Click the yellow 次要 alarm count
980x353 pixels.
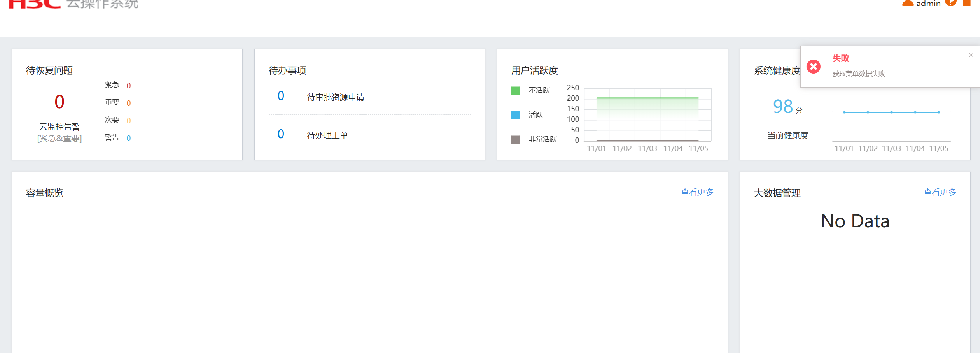[129, 121]
